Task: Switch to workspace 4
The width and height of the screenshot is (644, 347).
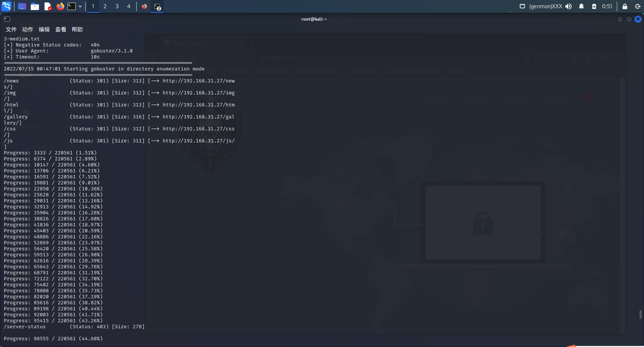Action: pyautogui.click(x=129, y=6)
